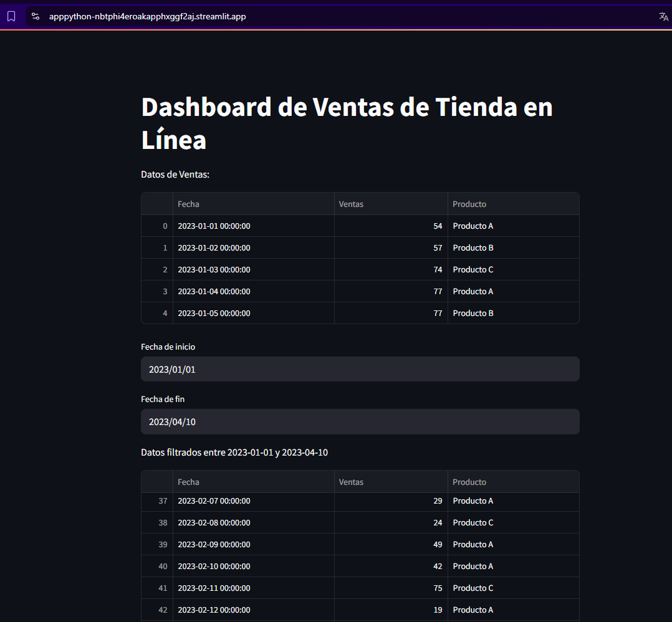Click the Datos de Ventas label

click(175, 175)
